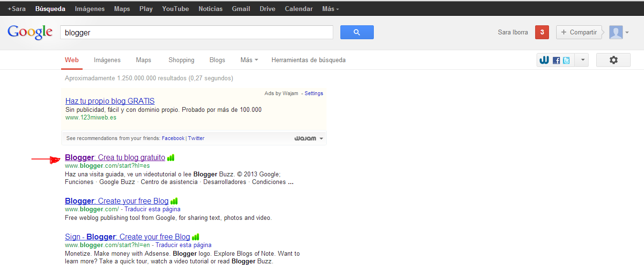Expand the Más search filter dropdown
644x271 pixels.
click(249, 60)
